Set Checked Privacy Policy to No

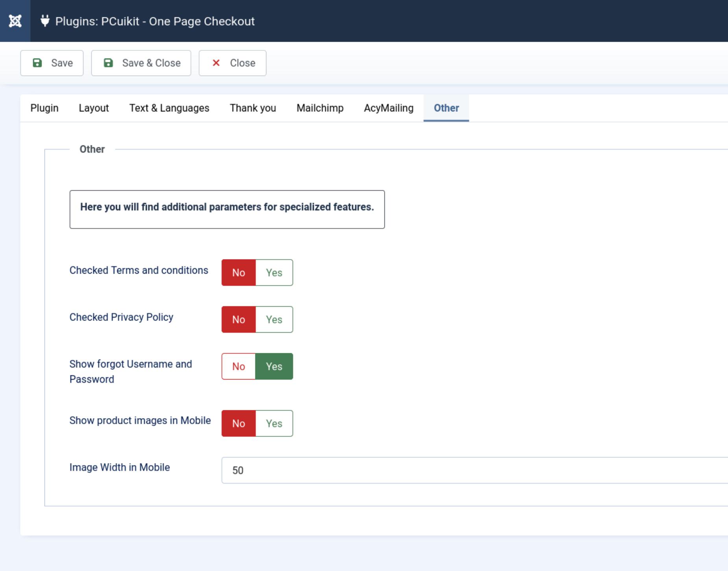coord(238,319)
